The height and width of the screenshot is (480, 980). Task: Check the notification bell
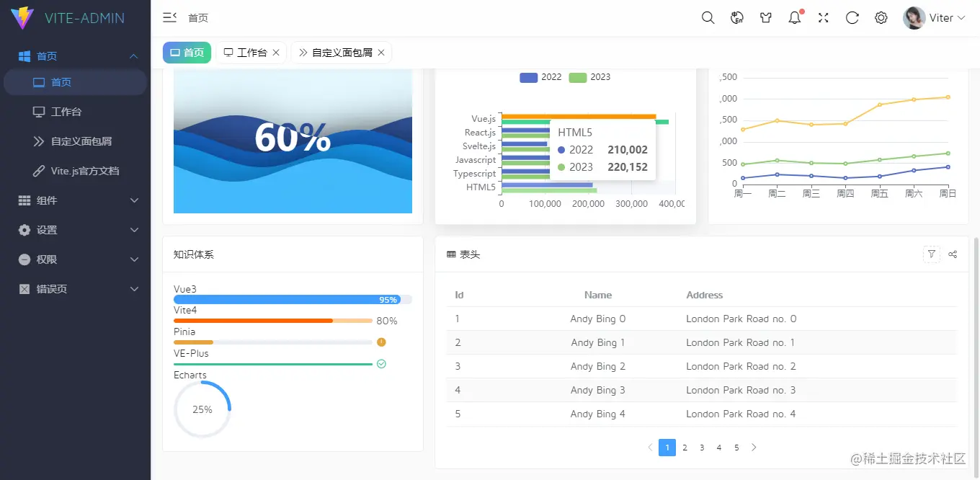pyautogui.click(x=794, y=17)
